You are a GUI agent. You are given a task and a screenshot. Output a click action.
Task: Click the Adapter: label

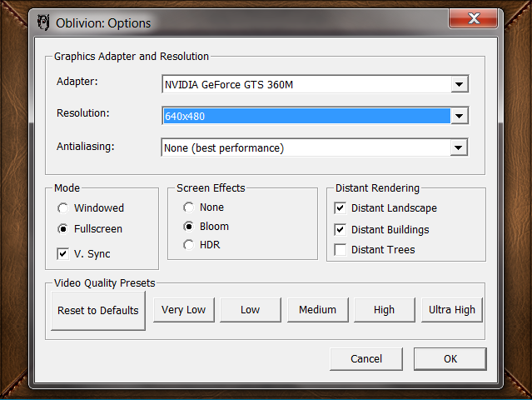click(77, 82)
